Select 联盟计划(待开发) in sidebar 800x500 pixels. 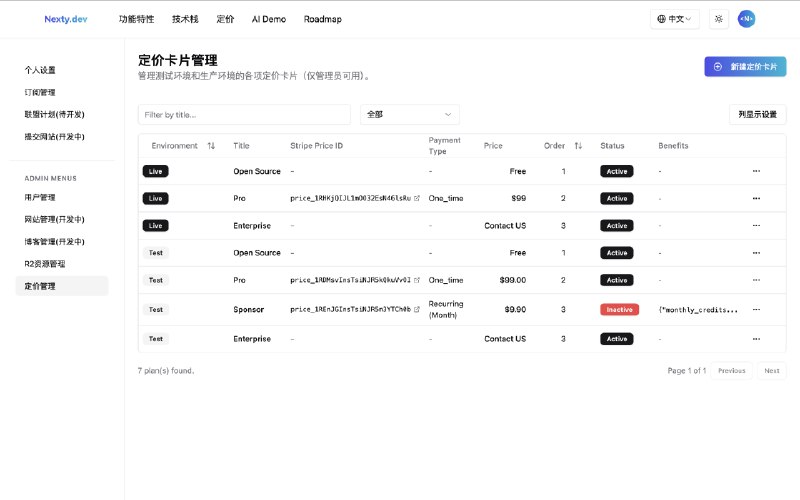coord(54,115)
